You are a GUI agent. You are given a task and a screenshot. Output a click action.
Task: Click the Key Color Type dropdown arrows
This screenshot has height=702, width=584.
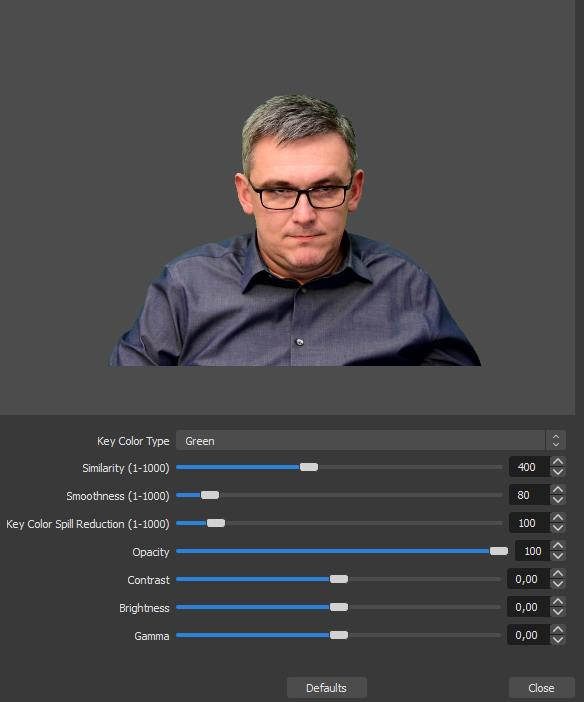556,441
